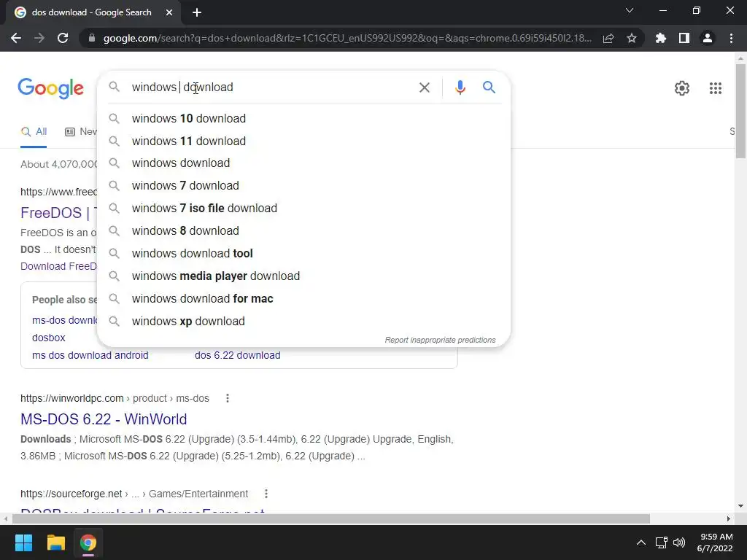Open options dots for sourceforge.net result
747x560 pixels.
point(266,494)
